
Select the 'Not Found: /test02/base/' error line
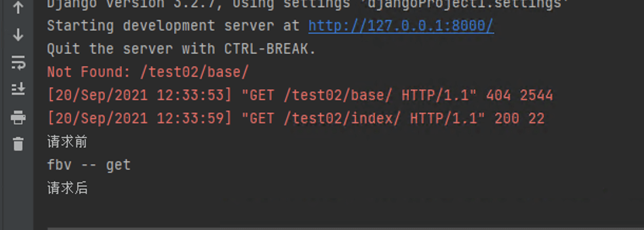[148, 72]
